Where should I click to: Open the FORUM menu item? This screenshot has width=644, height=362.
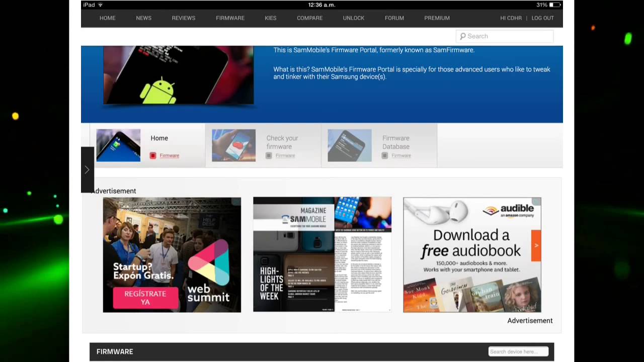(x=394, y=18)
